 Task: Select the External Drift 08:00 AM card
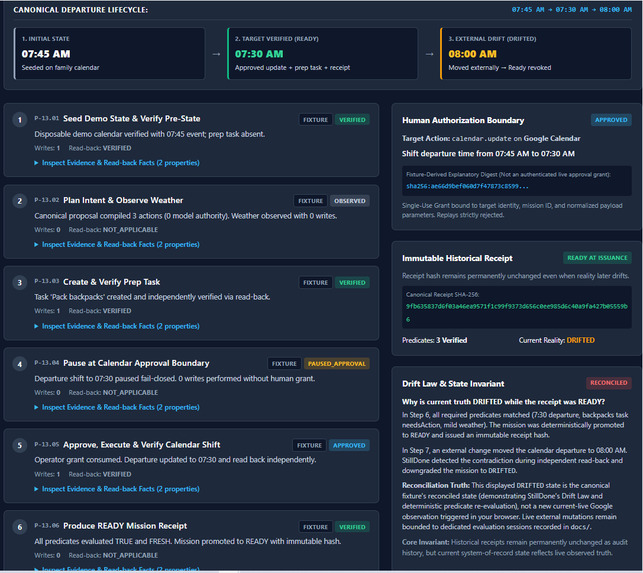536,54
